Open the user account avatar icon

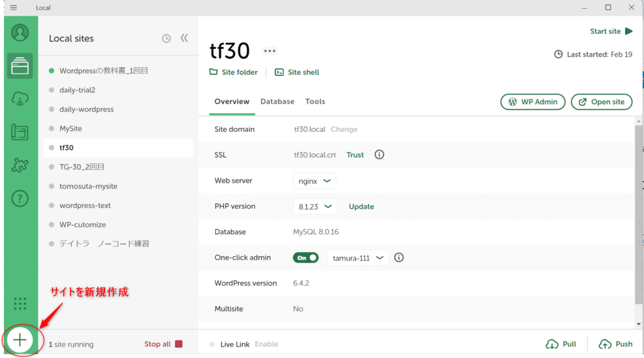19,33
